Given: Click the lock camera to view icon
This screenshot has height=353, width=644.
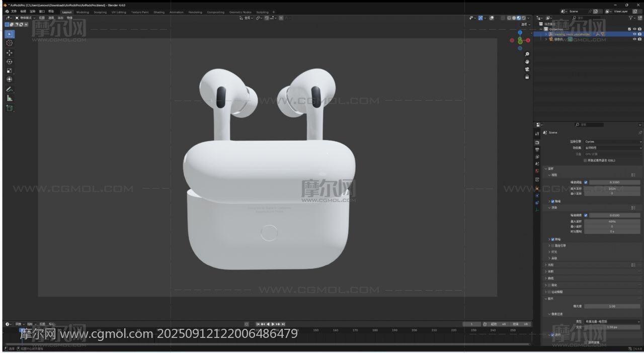Looking at the screenshot, I should pyautogui.click(x=527, y=77).
